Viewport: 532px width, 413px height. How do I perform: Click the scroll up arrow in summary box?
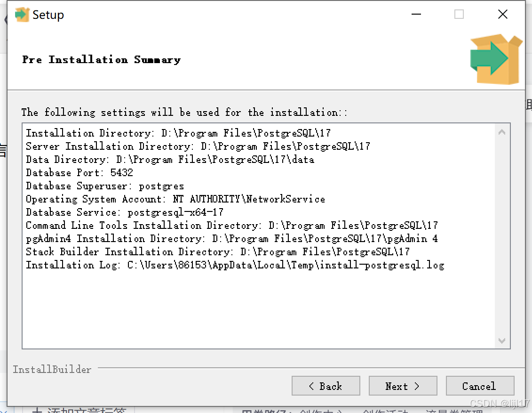tap(502, 132)
